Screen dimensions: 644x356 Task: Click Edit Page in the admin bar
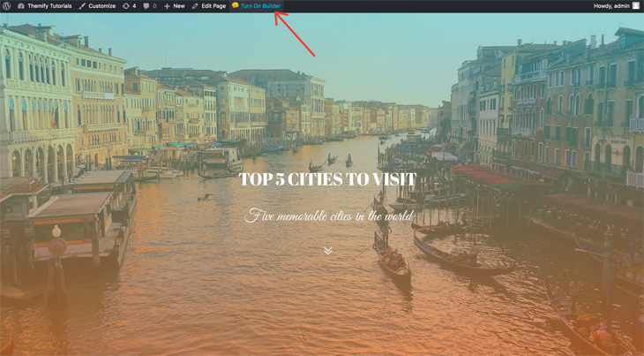(209, 6)
